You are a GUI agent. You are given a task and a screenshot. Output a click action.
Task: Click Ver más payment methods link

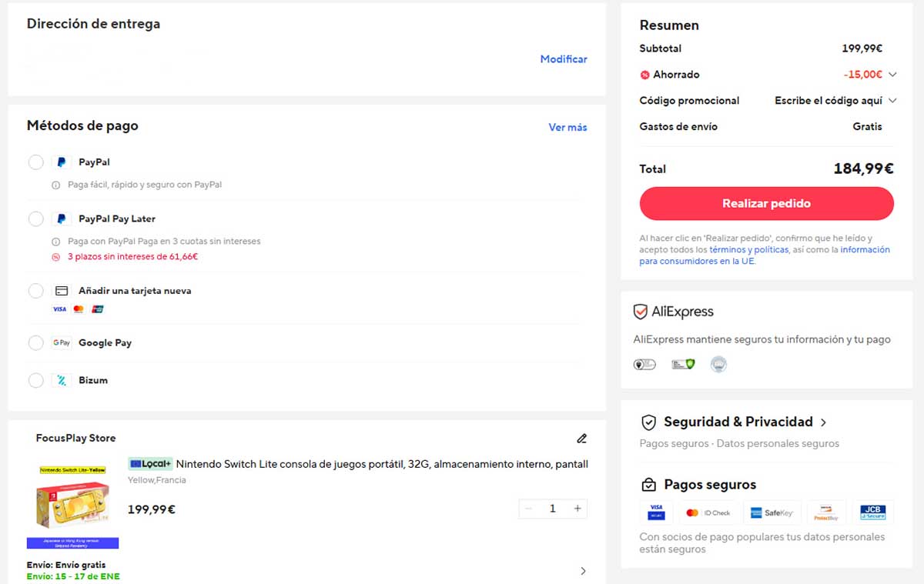click(x=567, y=127)
